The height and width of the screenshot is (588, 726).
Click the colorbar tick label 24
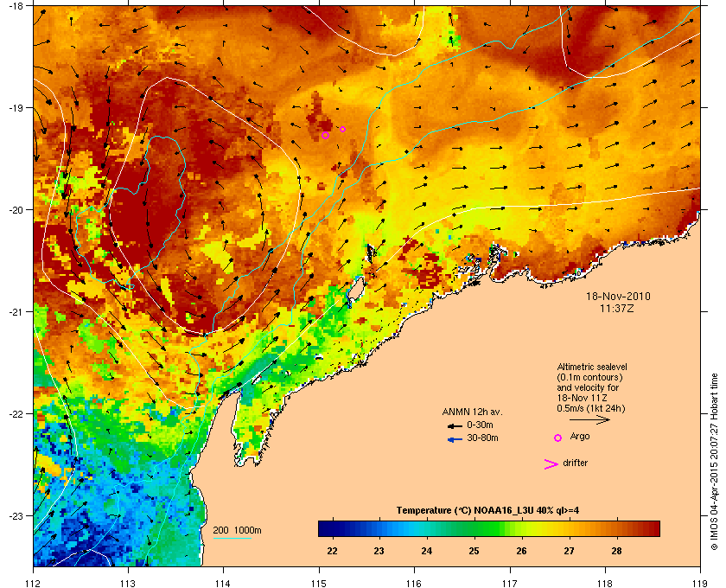pos(427,551)
